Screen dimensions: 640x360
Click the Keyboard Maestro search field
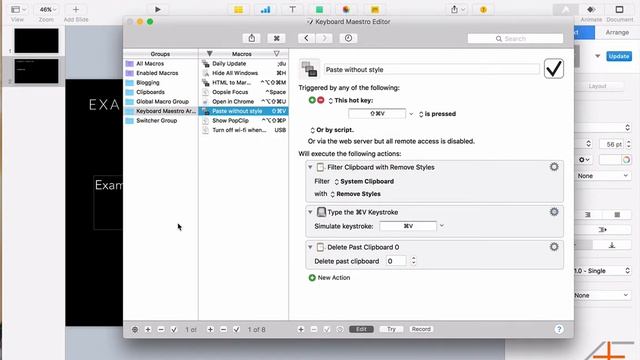click(x=515, y=38)
